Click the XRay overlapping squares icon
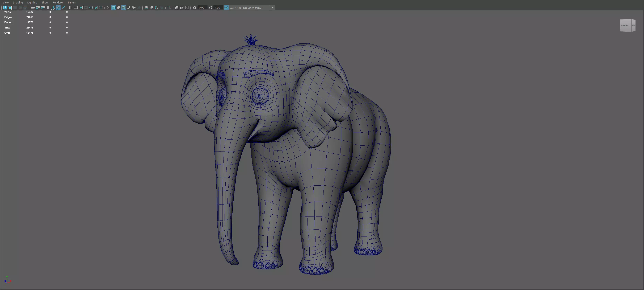The width and height of the screenshot is (644, 290). pyautogui.click(x=177, y=8)
